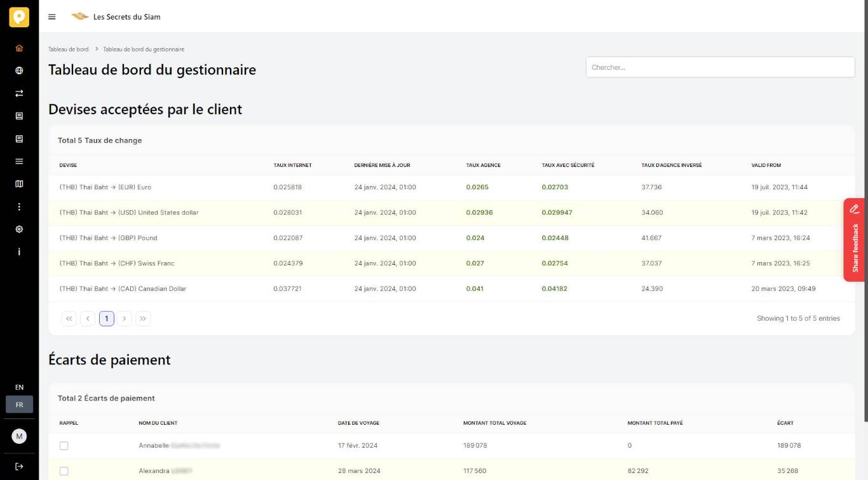Click the MONTANT TOTAL VOYAGE column header
Screen dimensions: 868x480
[494, 423]
